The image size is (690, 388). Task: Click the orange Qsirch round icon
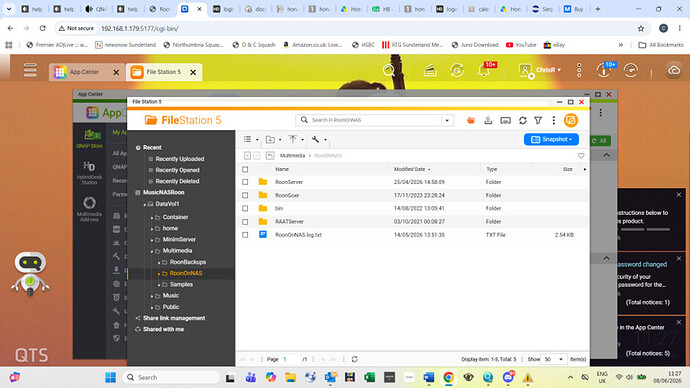pyautogui.click(x=571, y=120)
